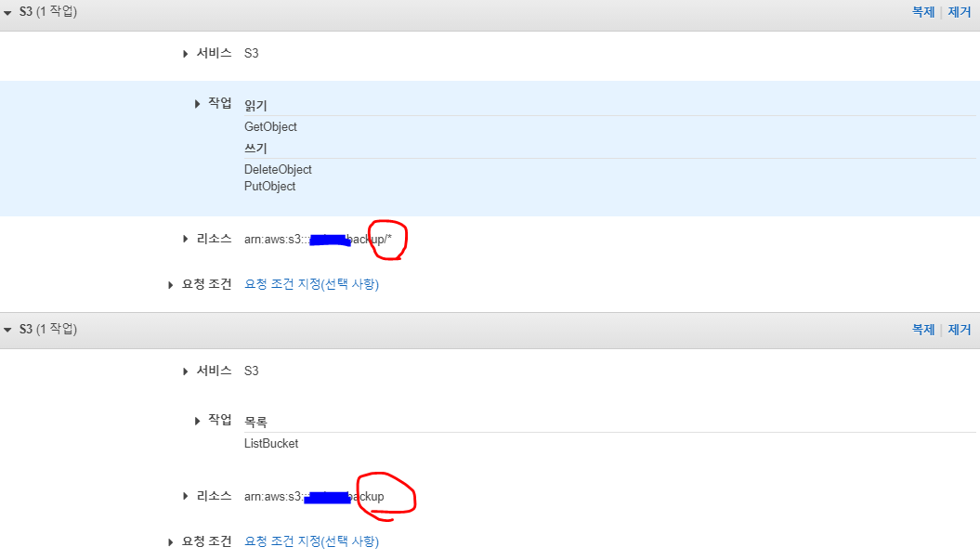Click 복제 link on first S3 statement

[x=923, y=12]
